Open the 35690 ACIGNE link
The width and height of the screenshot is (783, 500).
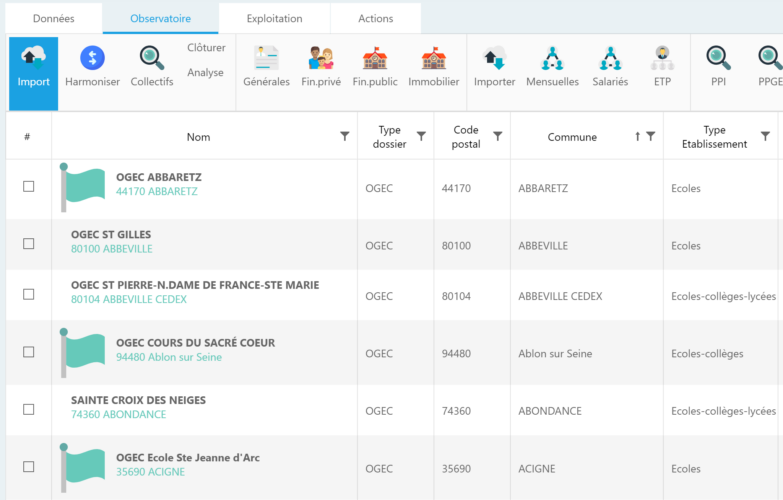150,472
